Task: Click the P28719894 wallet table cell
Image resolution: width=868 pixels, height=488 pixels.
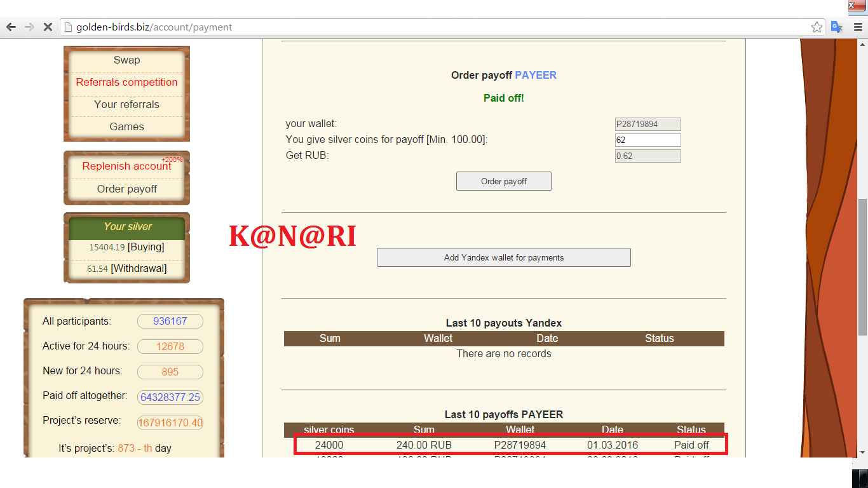Action: [x=520, y=445]
